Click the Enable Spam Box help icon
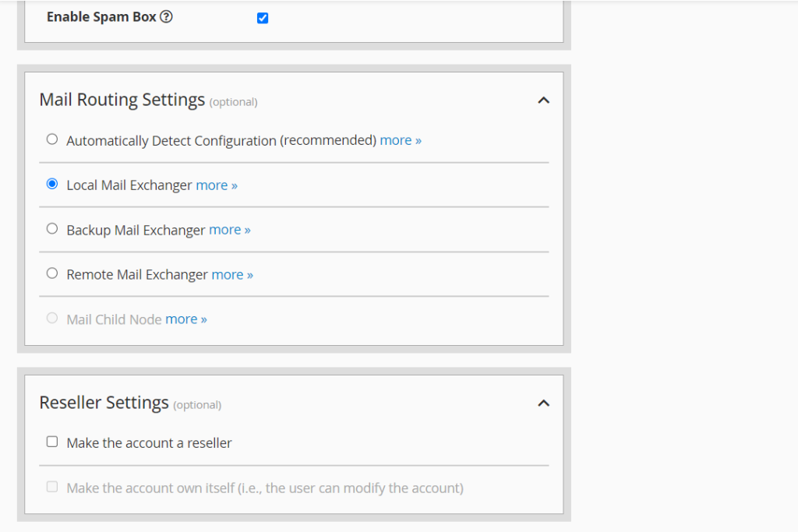 (166, 17)
